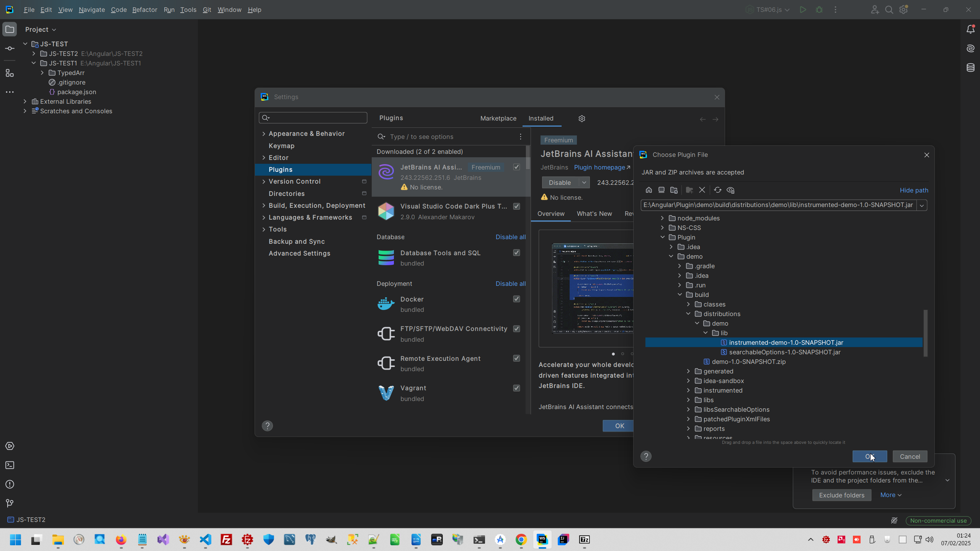Toggle show hidden files eye icon
Screen dimensions: 980x551
730,190
